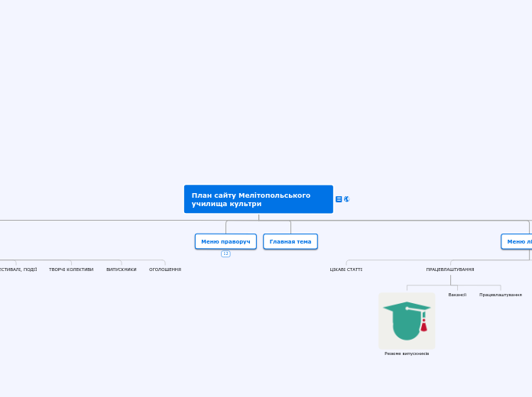The height and width of the screenshot is (397, 532).
Task: Select the cut-off 'ФЕСТИВАЛІ, ПОДІЇ' subtopic
Action: [x=18, y=270]
